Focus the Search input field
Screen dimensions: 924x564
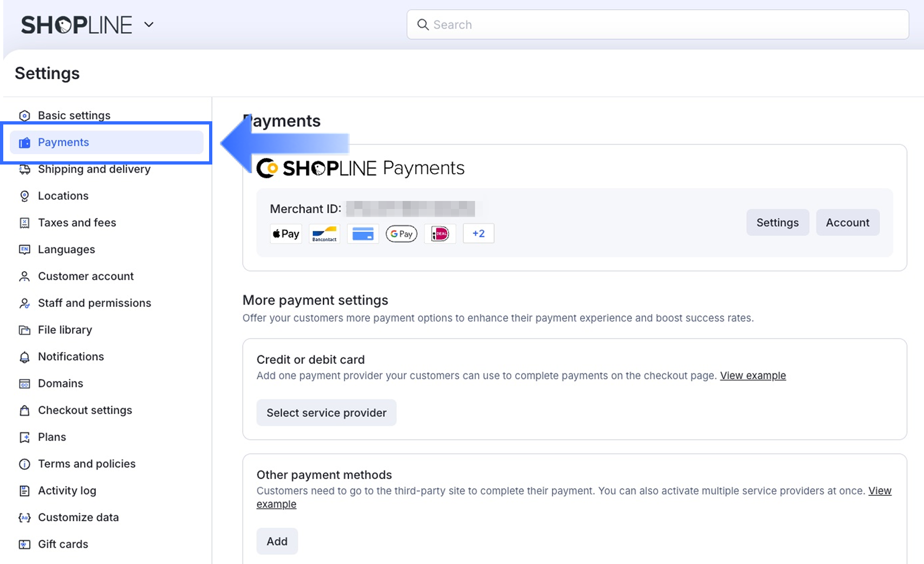pos(666,25)
